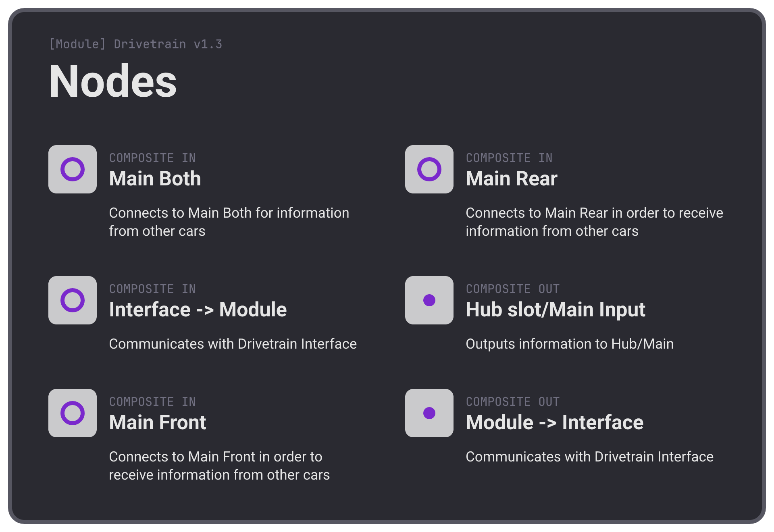Select the Main Both title text
This screenshot has height=532, width=774.
[155, 179]
